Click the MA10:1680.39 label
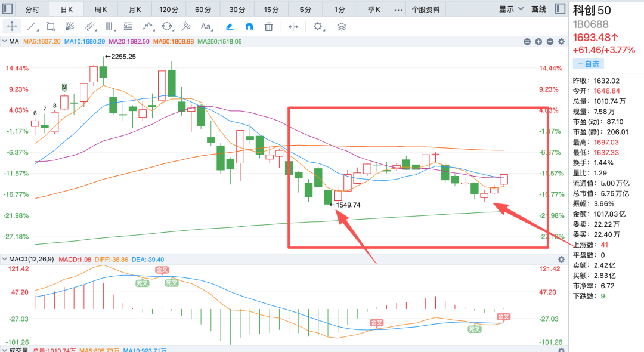This screenshot has width=644, height=352. point(85,42)
